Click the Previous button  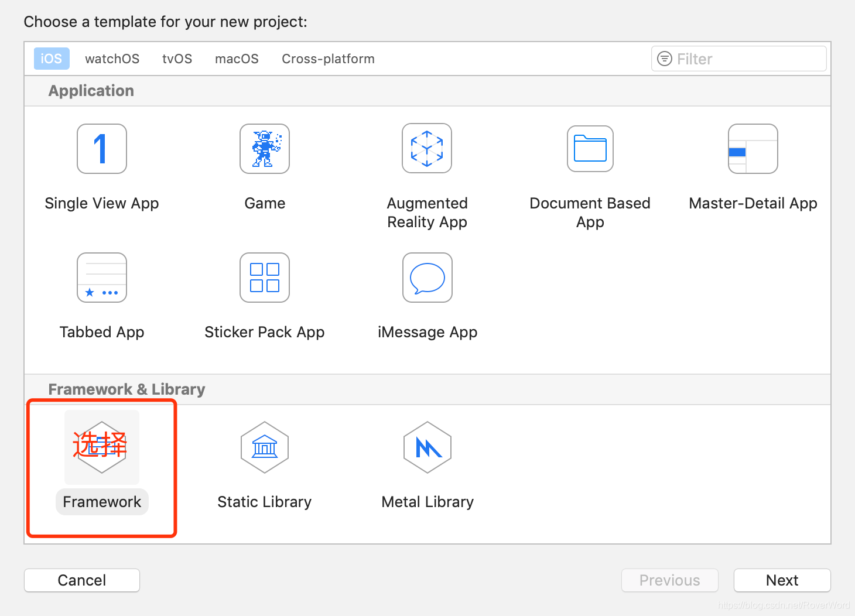click(670, 580)
